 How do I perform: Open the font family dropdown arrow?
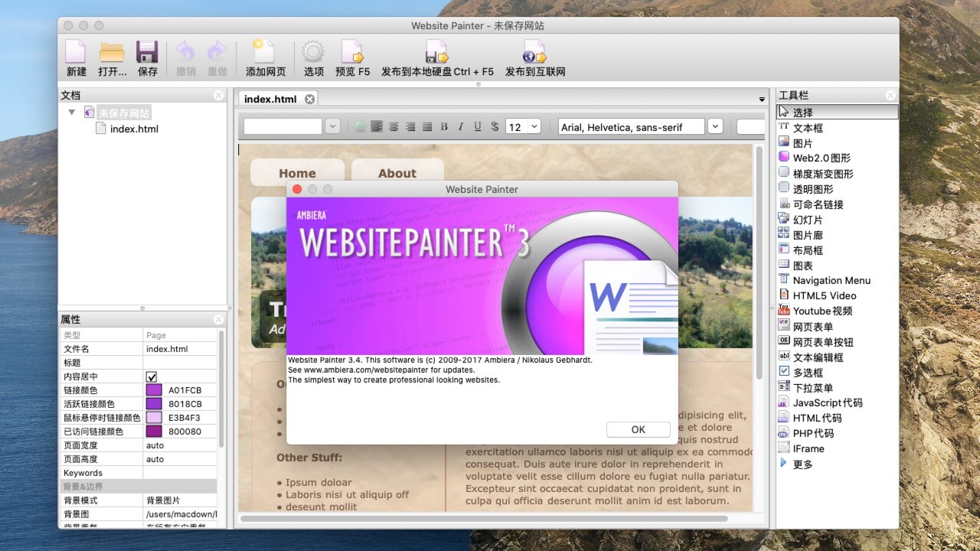tap(715, 126)
